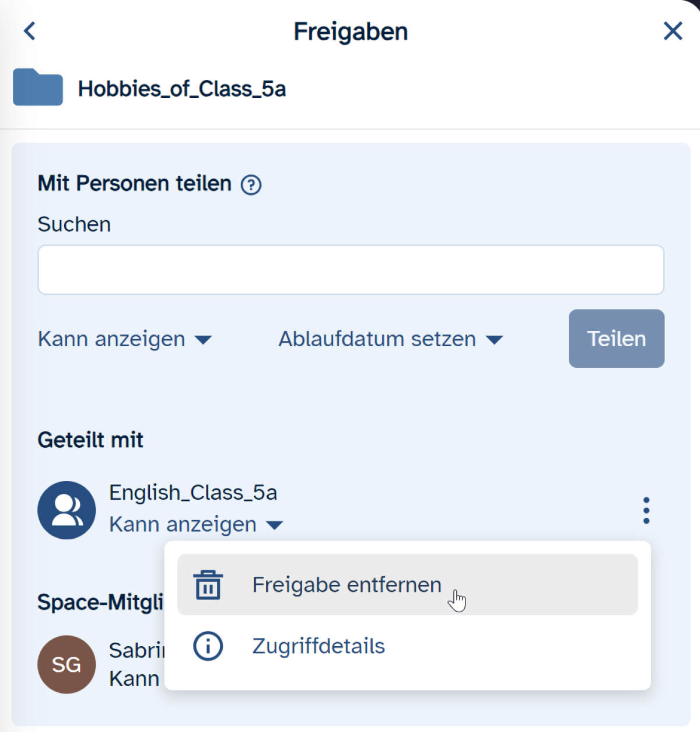
Task: Open Kann anzeigen dropdown for English_Class_5a
Action: tap(195, 525)
